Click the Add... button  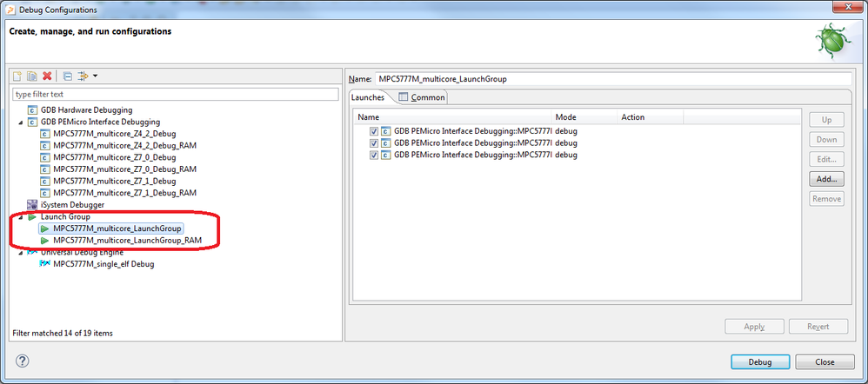[x=826, y=179]
